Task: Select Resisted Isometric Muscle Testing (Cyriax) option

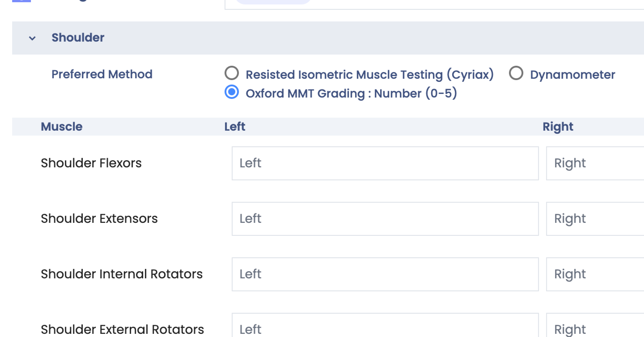Action: pyautogui.click(x=232, y=73)
